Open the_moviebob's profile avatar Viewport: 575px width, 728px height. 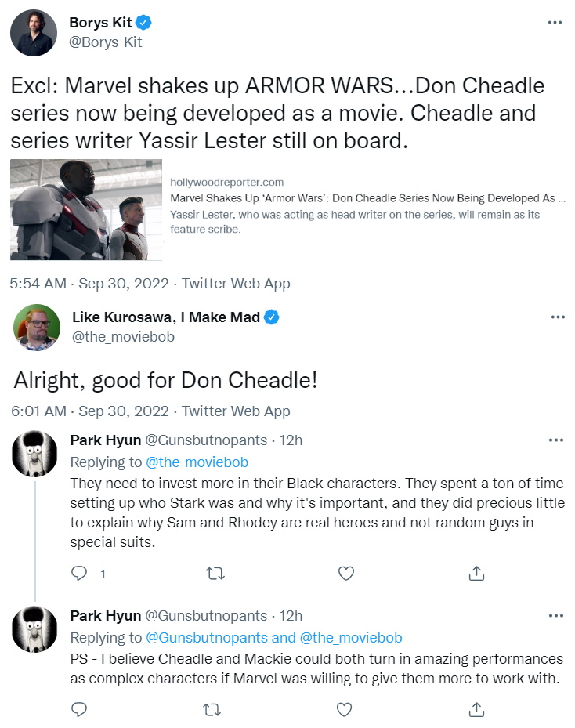pos(36,327)
